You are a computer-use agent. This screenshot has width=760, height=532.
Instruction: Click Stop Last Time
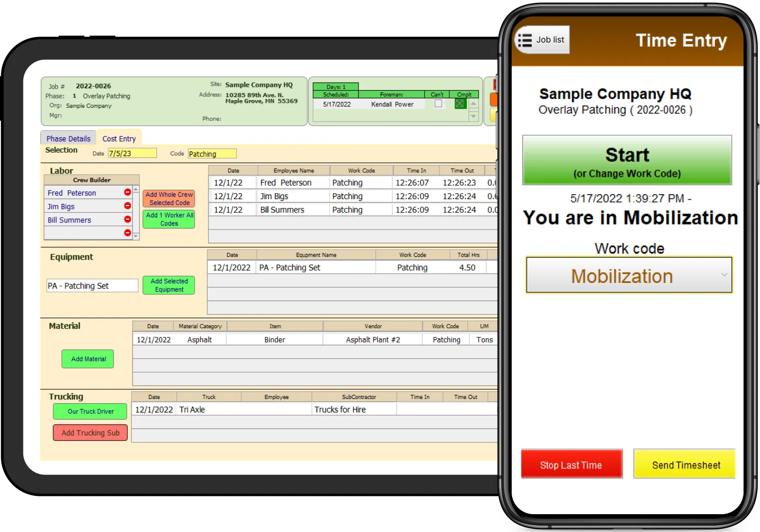click(571, 464)
